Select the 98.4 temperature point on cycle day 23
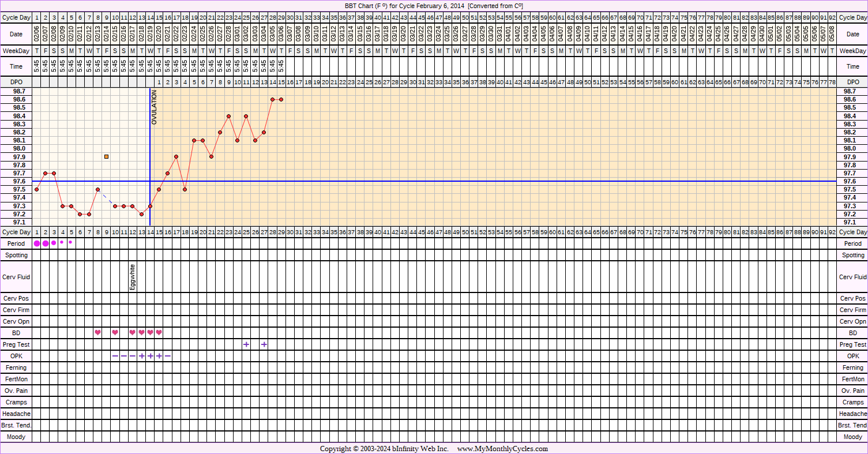Image resolution: width=868 pixels, height=454 pixels. pyautogui.click(x=228, y=116)
